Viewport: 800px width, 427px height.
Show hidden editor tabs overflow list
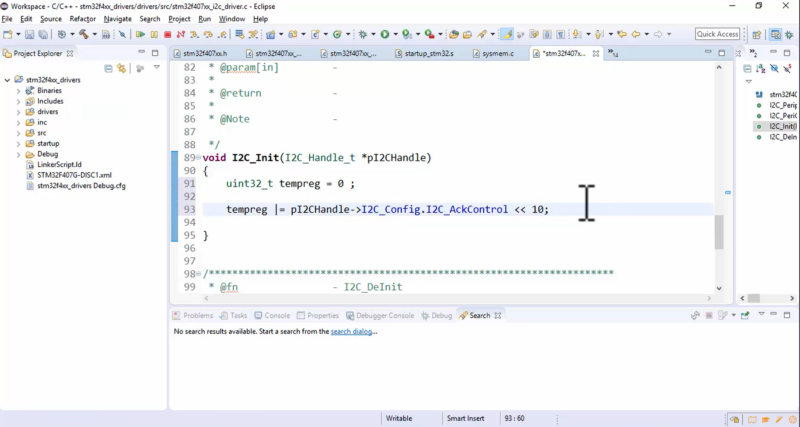(x=613, y=53)
